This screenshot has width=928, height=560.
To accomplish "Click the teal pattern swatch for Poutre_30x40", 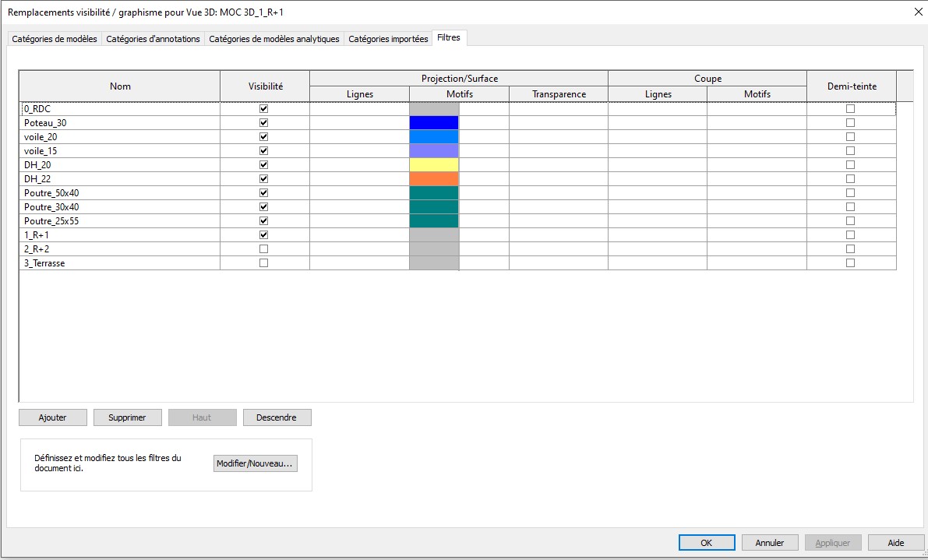I will coord(434,207).
